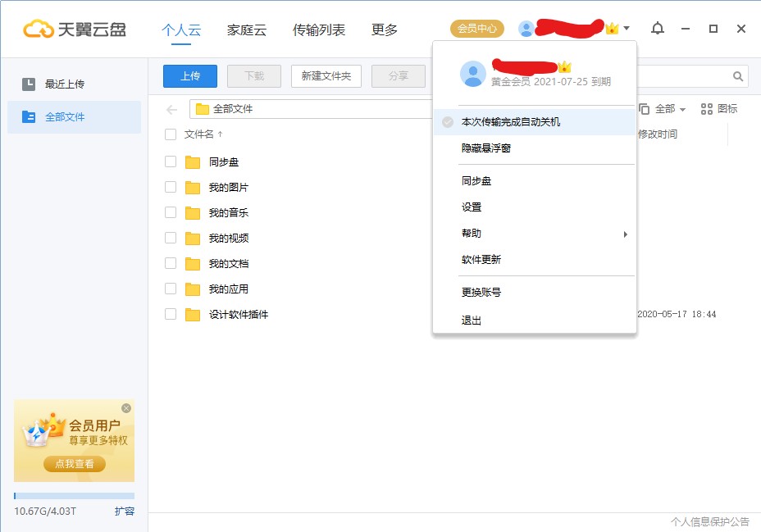The width and height of the screenshot is (761, 532).
Task: Open the 更多 tab
Action: [x=385, y=30]
